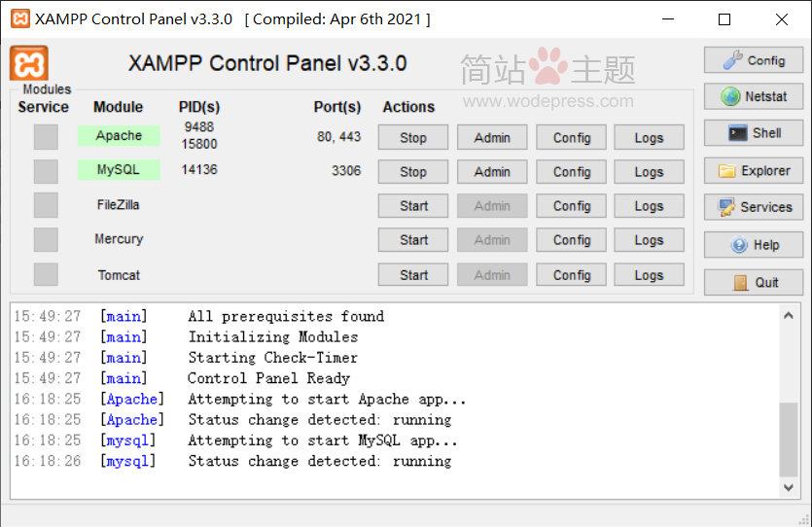Open the Shell terminal button
Screen dimensions: 812x527
(754, 133)
